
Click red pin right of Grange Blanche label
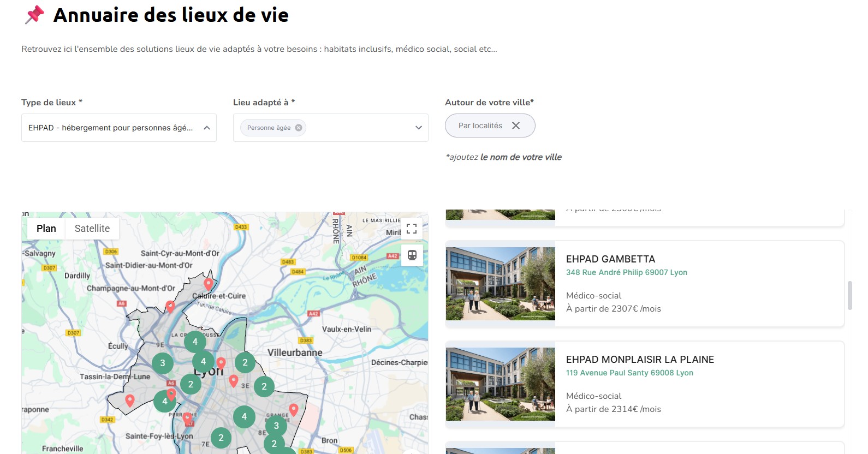point(294,409)
